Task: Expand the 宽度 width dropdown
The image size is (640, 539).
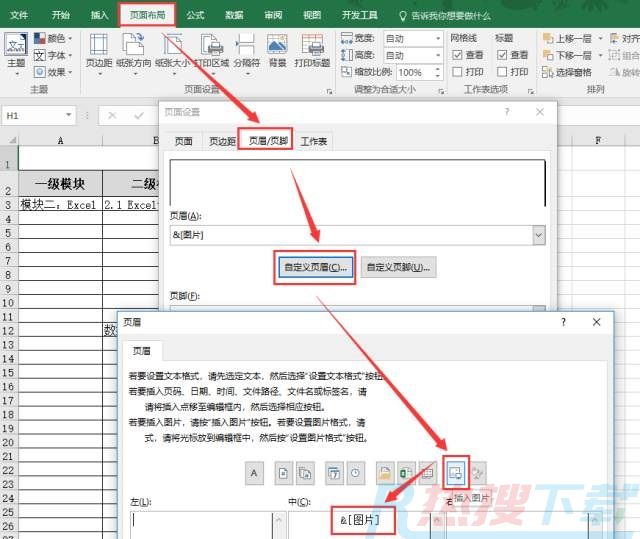Action: [438, 39]
